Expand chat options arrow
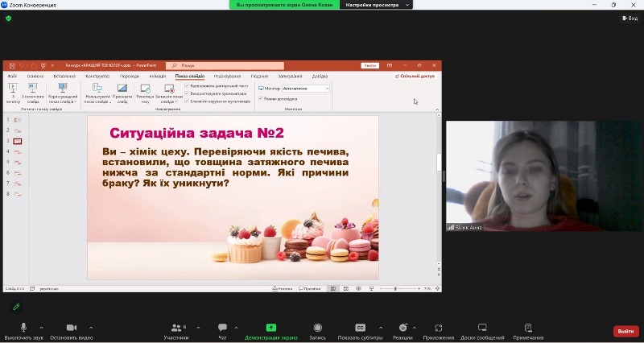Viewport: 644px width, 343px height. 236,328
